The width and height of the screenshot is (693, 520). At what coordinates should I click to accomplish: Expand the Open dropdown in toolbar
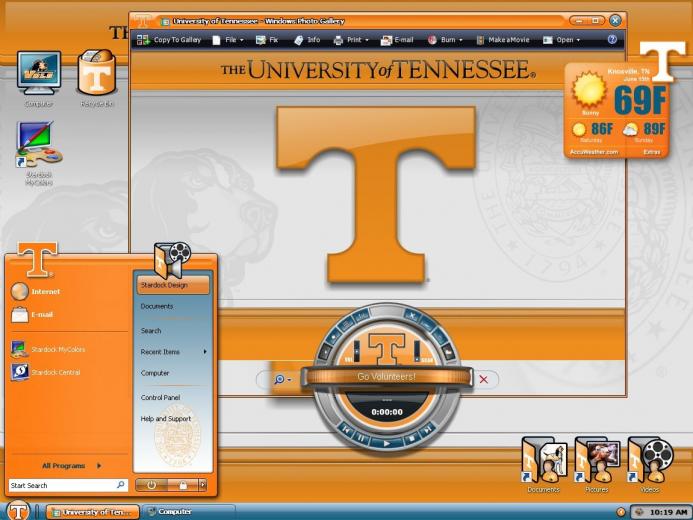[561, 40]
